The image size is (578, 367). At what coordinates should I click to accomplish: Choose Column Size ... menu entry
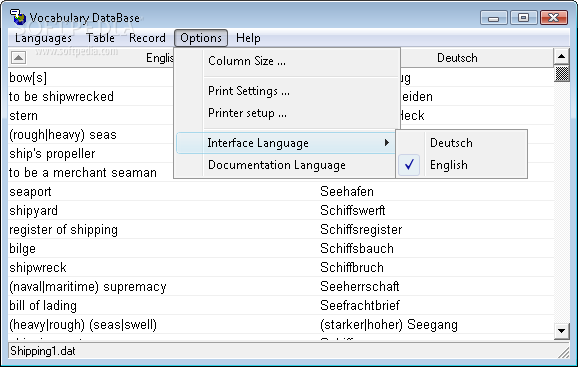pyautogui.click(x=247, y=61)
